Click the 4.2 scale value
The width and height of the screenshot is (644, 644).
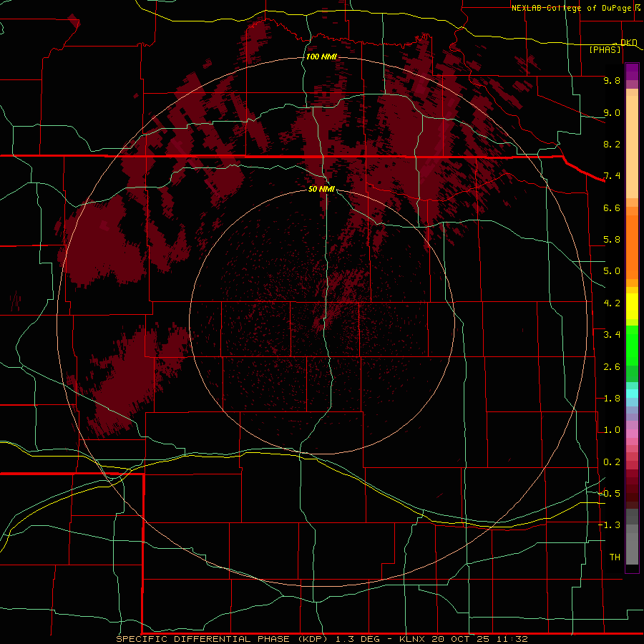coord(612,303)
